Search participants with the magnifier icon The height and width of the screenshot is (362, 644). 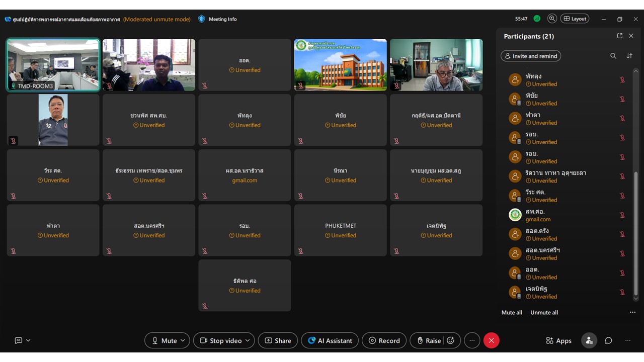[x=613, y=56]
